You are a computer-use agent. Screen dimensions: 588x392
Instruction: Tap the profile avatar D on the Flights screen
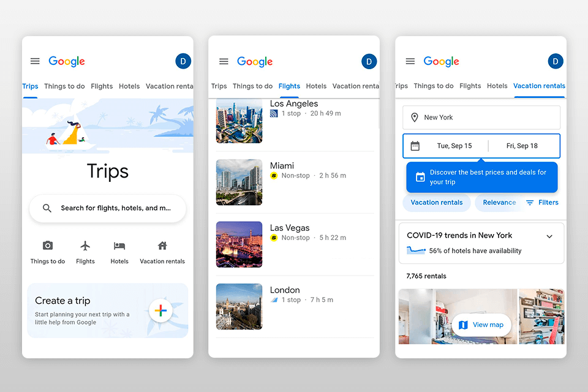pyautogui.click(x=369, y=61)
